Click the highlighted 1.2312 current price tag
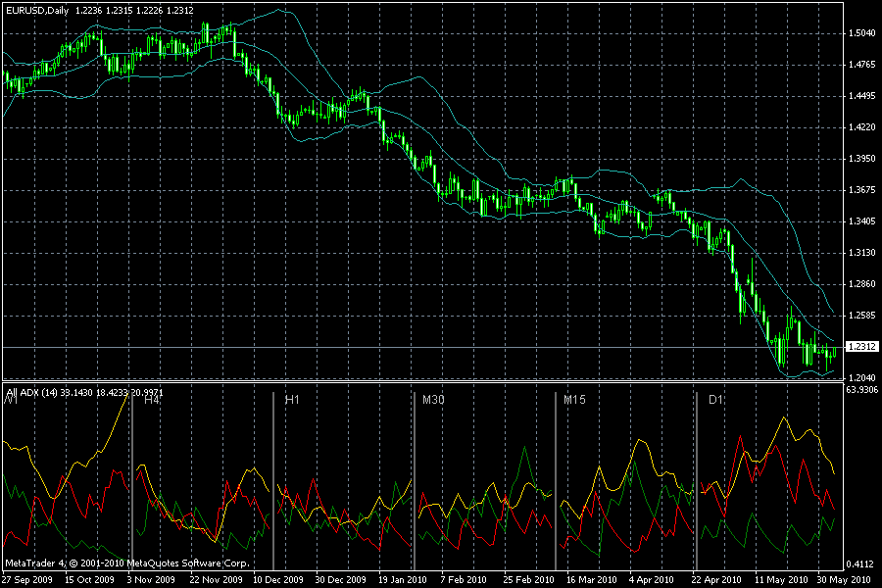Viewport: 882px width, 588px height. tap(861, 347)
